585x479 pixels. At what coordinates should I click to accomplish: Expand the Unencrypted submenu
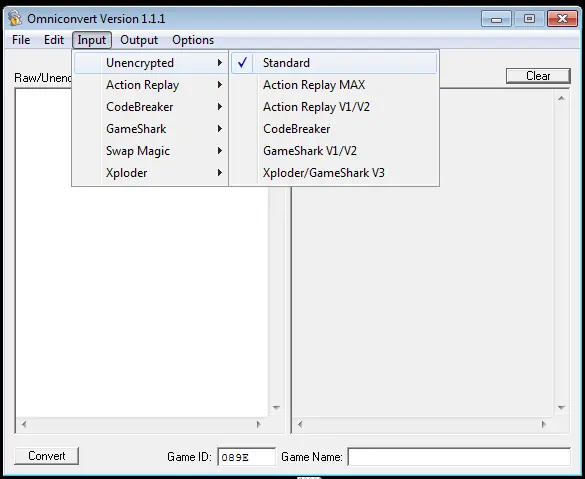pyautogui.click(x=151, y=63)
